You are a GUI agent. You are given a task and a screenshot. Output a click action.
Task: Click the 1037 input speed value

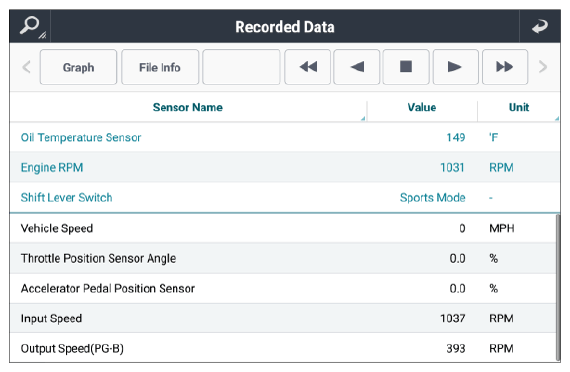453,318
